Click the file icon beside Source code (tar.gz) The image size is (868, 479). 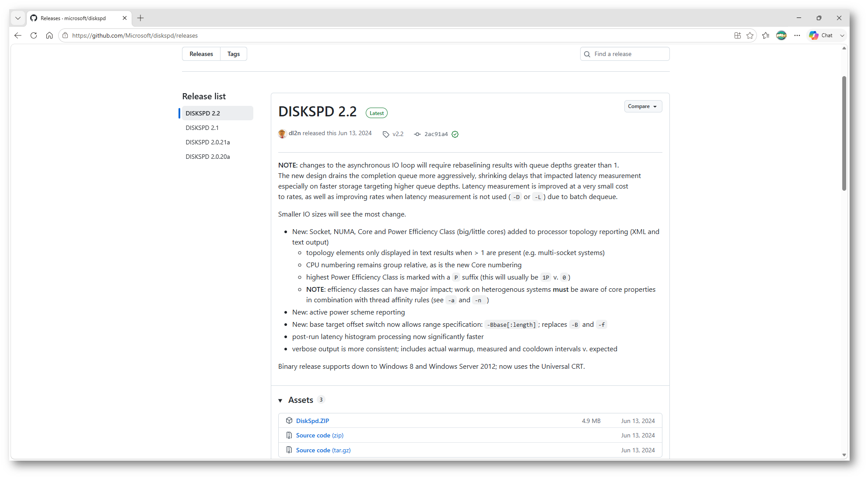click(x=289, y=450)
